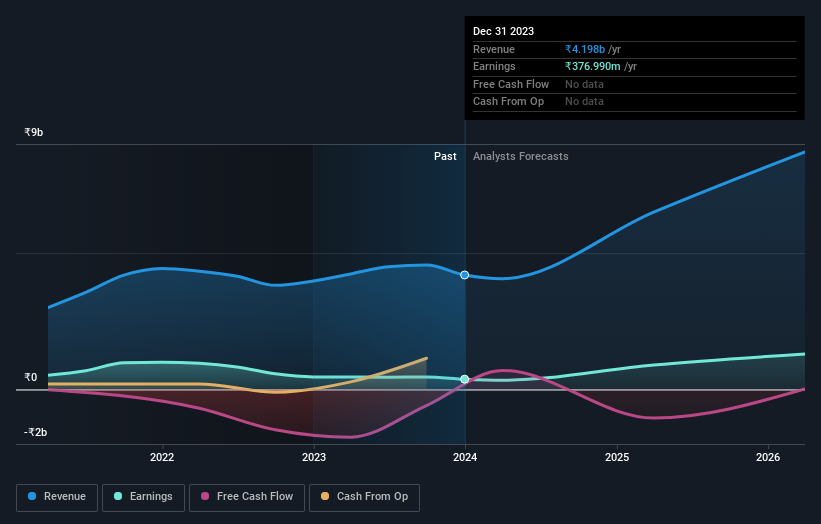Click the 2026 x-axis label
Viewport: 821px width, 524px height.
click(768, 457)
